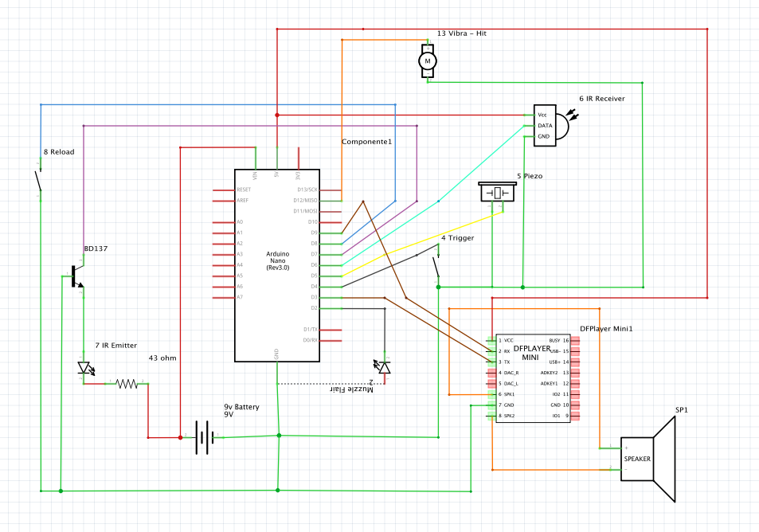Click the DFPlayer Mini1 text label
Screen dimensions: 759x532
[606, 327]
